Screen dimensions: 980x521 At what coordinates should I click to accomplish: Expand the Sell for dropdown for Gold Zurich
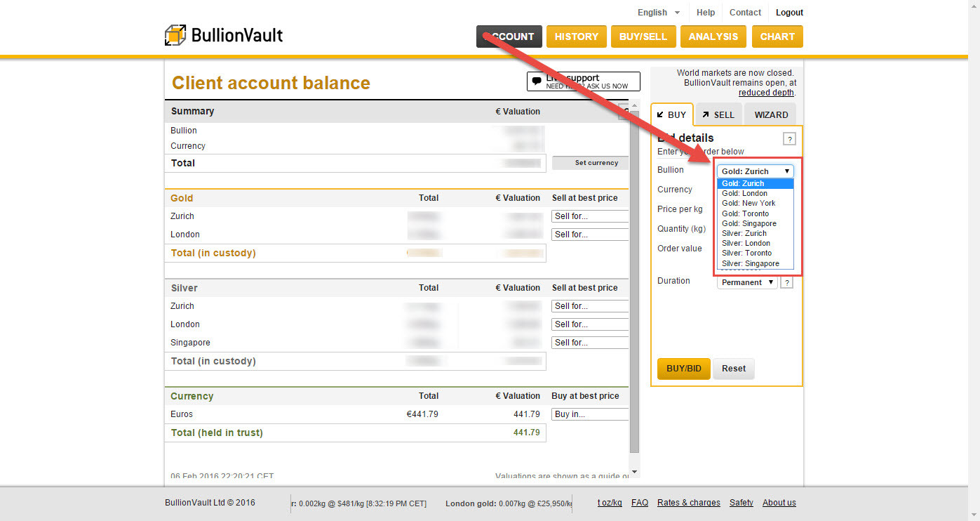coord(589,216)
